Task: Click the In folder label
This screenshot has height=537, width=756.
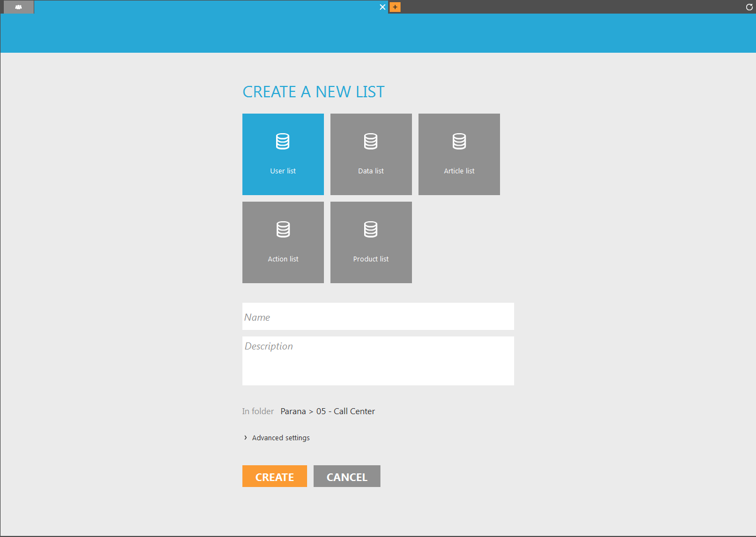Action: (x=258, y=411)
